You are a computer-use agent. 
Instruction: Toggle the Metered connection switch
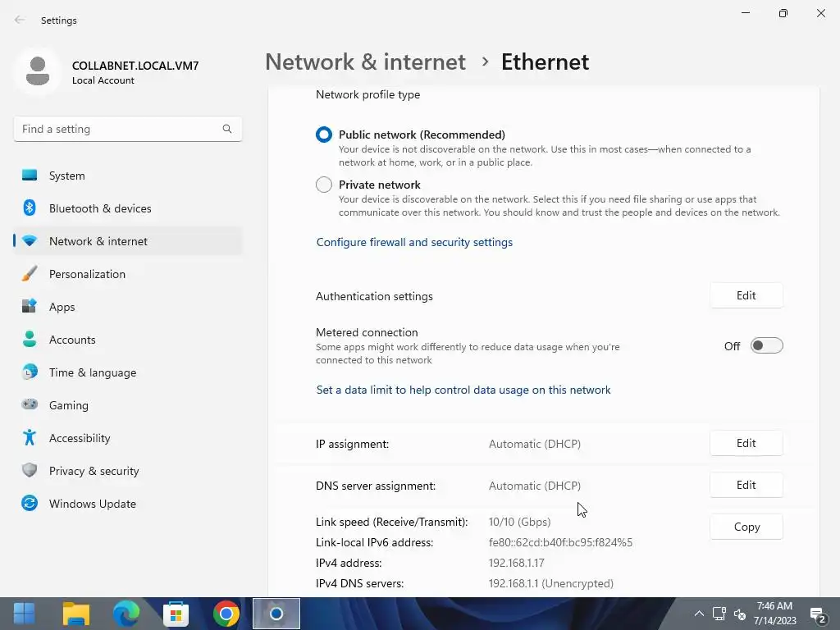pos(766,346)
